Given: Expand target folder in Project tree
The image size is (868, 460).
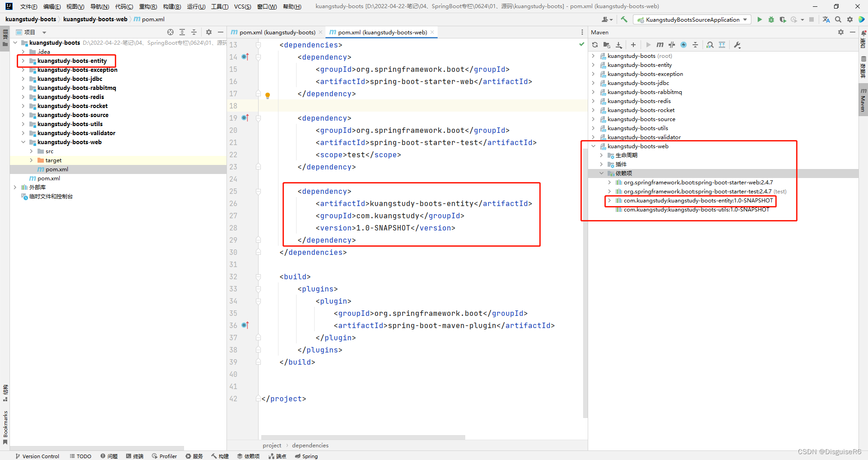Looking at the screenshot, I should tap(31, 160).
